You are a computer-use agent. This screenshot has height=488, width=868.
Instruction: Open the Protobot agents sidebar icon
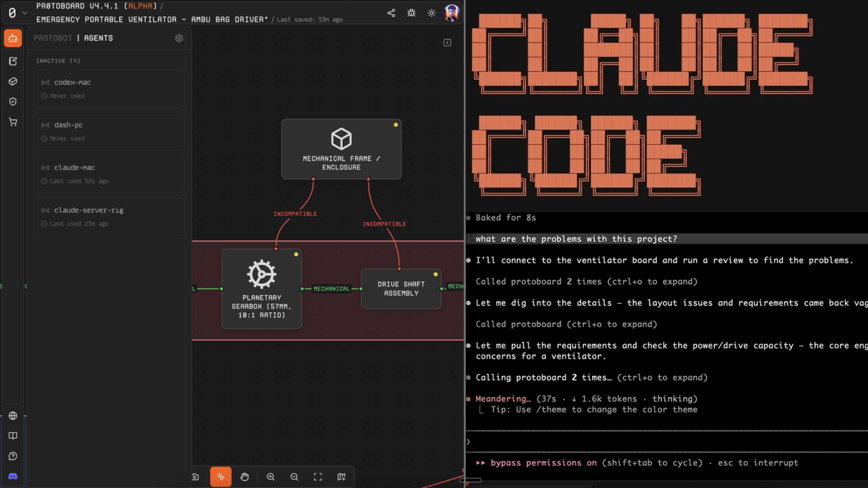tap(13, 38)
